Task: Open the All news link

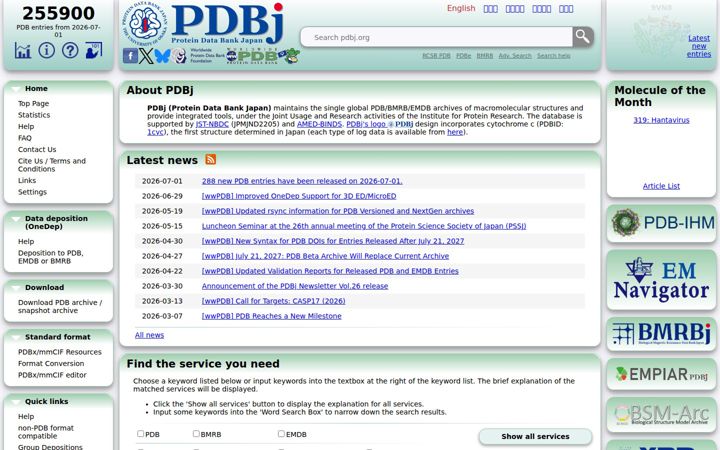Action: 149,335
